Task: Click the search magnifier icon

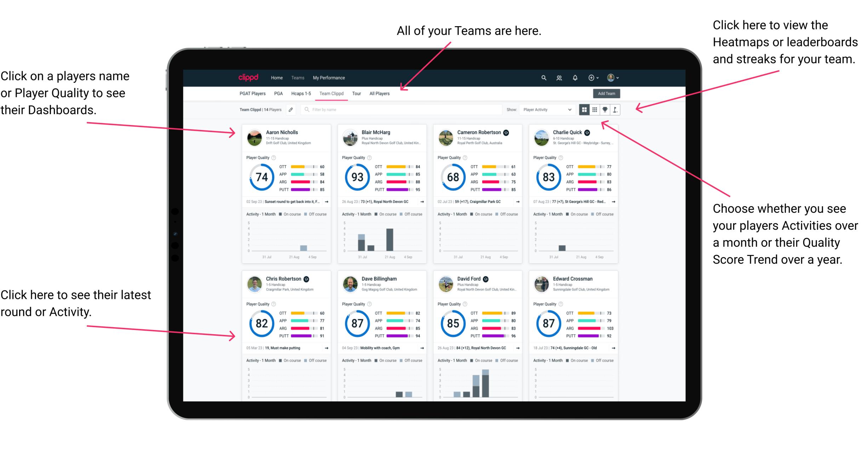Action: pos(543,78)
